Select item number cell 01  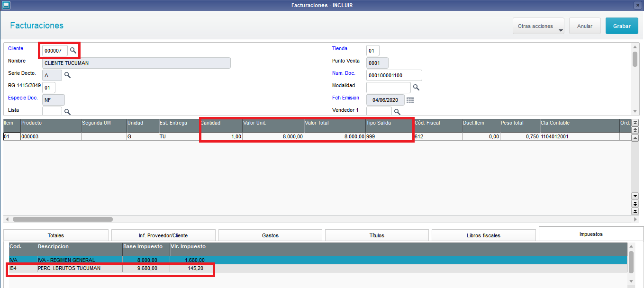pos(11,136)
